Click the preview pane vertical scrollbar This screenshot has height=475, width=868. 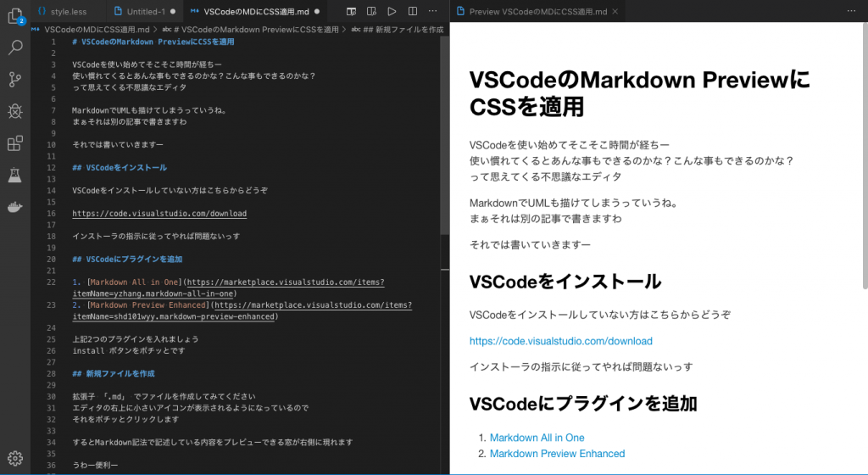tap(864, 155)
